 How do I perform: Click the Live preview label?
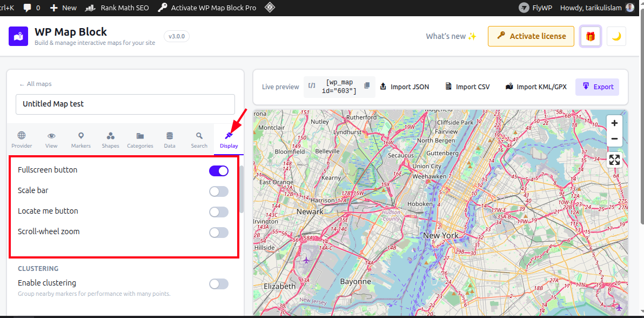coord(280,87)
